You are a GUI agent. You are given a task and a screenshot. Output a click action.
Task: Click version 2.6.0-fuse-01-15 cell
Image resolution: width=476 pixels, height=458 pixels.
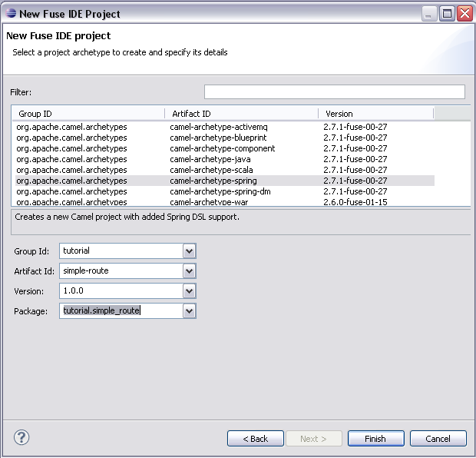(355, 202)
